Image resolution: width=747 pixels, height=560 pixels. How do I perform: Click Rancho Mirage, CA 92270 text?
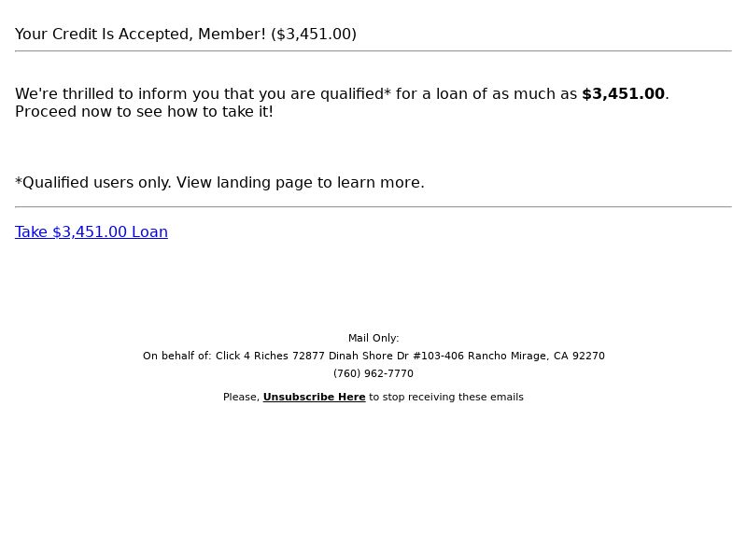[x=536, y=356]
